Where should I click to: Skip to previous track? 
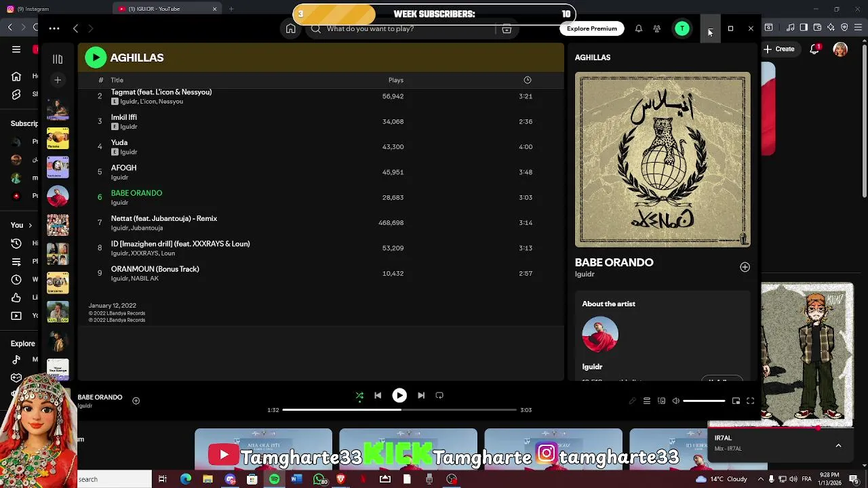click(378, 395)
